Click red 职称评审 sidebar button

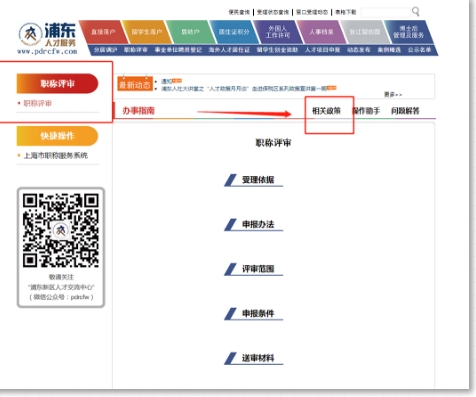(57, 83)
